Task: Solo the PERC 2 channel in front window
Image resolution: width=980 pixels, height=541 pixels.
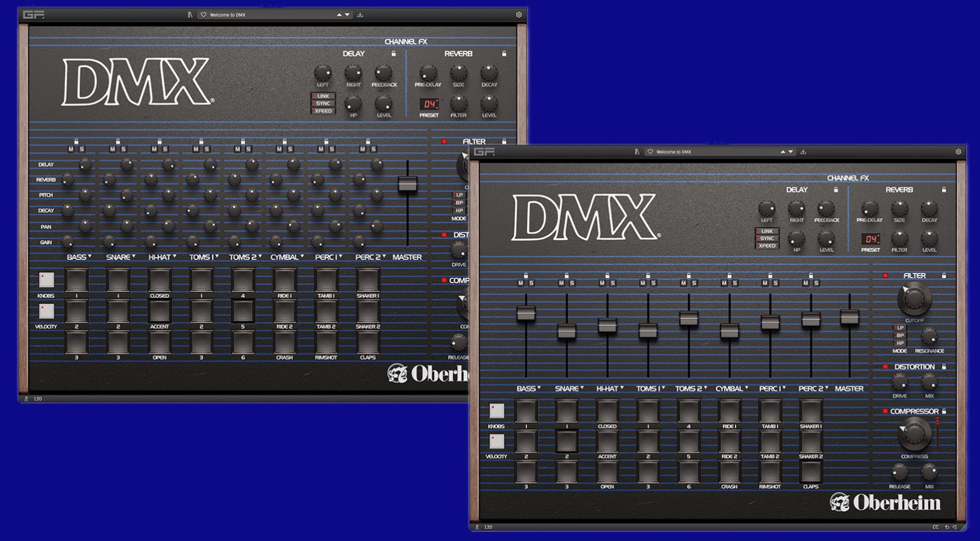Action: click(x=817, y=283)
